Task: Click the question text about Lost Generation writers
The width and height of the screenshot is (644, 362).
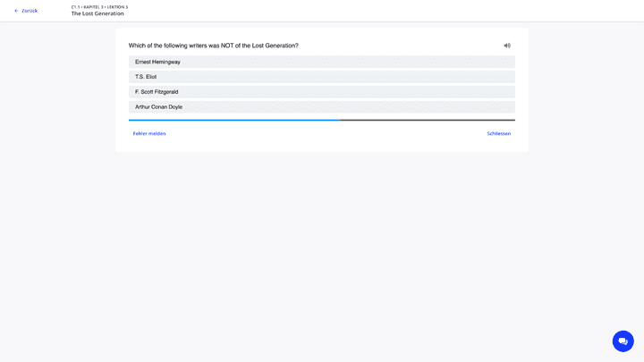Action: pyautogui.click(x=213, y=46)
